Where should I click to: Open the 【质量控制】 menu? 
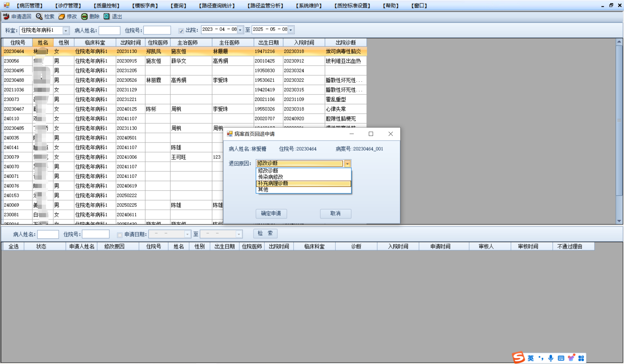tap(106, 6)
